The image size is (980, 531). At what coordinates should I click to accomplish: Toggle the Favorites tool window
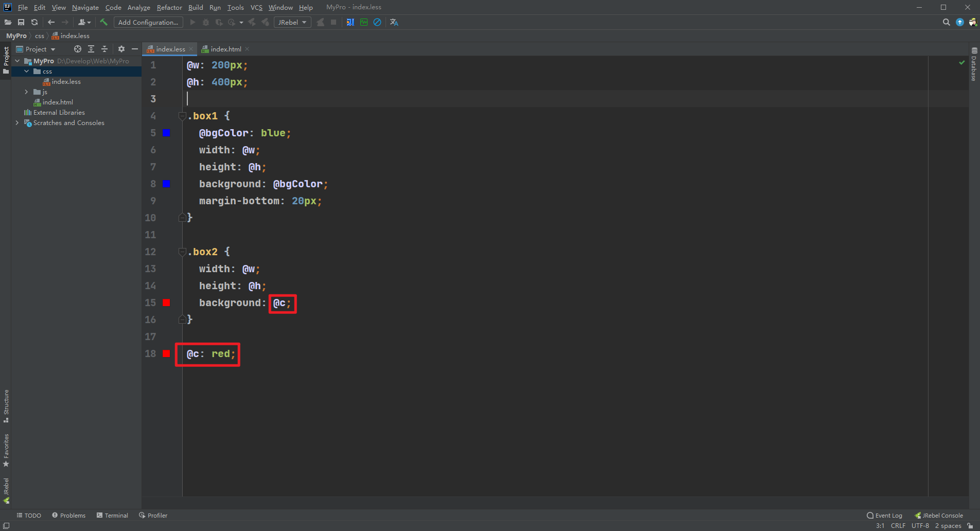6,450
